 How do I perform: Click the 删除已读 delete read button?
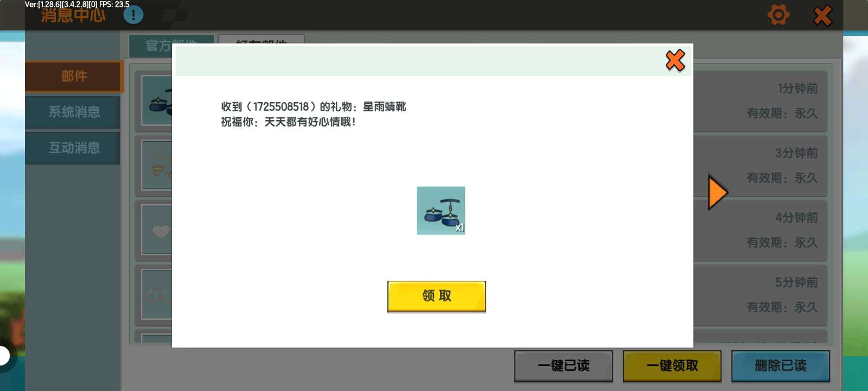coord(781,366)
